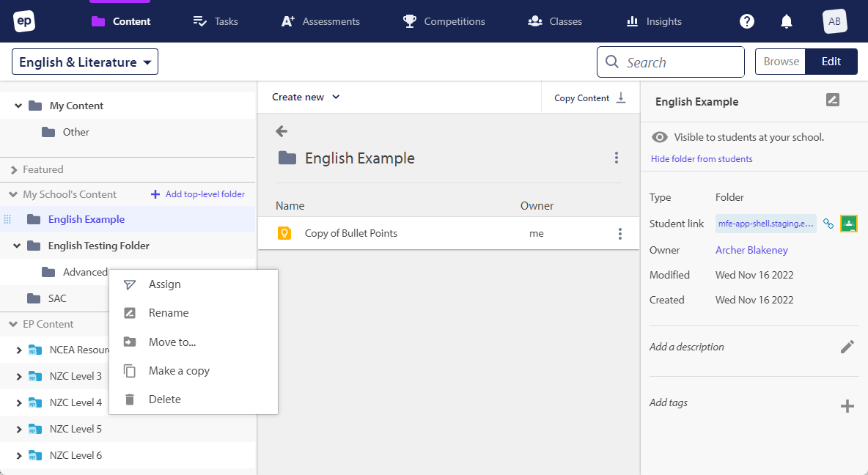Click the Google Classroom share icon

(x=849, y=224)
